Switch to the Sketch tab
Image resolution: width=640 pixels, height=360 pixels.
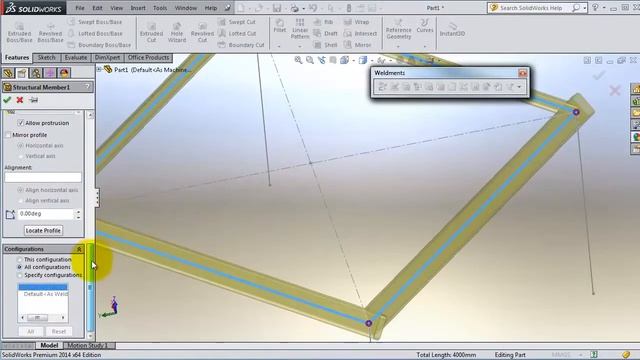click(46, 58)
